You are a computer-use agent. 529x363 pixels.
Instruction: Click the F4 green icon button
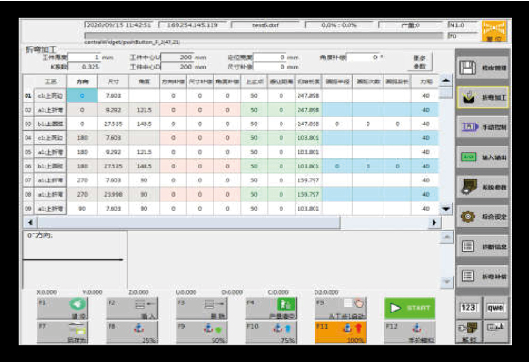click(x=271, y=308)
